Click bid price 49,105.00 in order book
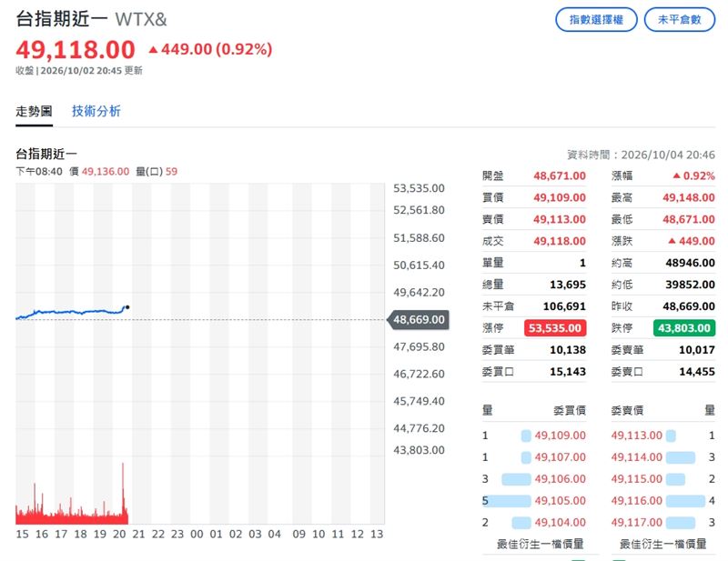The height and width of the screenshot is (561, 728). (560, 501)
